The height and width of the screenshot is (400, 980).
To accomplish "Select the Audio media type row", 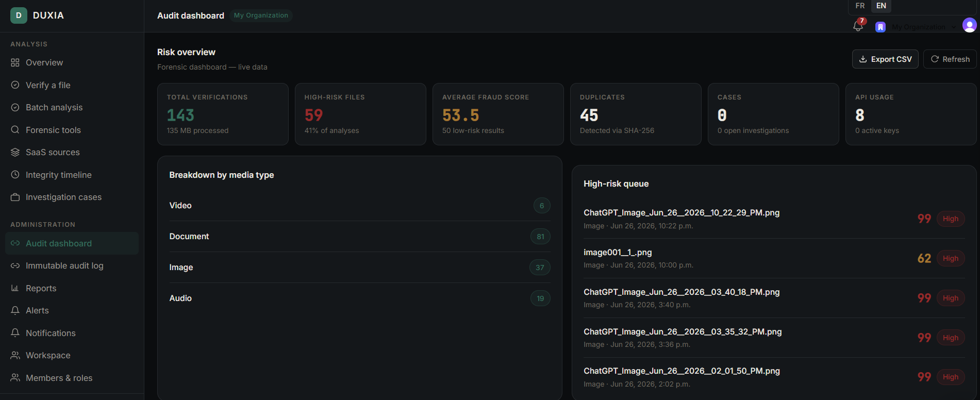I will [x=360, y=298].
